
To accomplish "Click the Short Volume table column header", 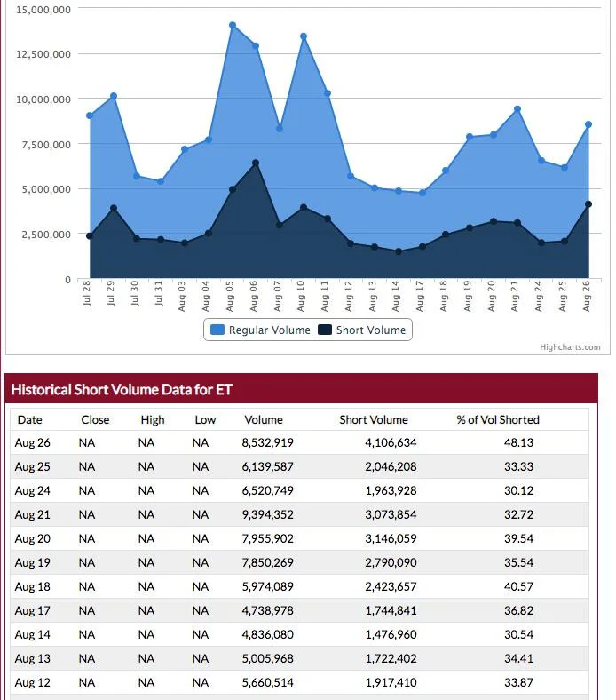I will [374, 419].
